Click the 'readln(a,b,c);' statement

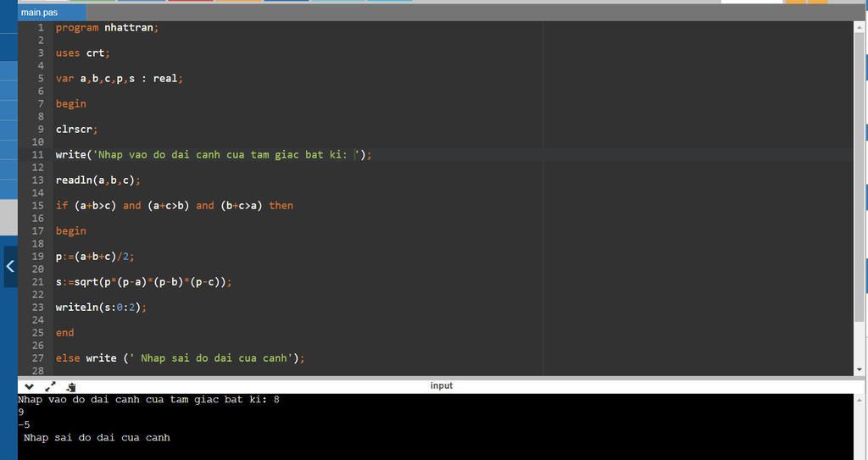click(x=98, y=180)
